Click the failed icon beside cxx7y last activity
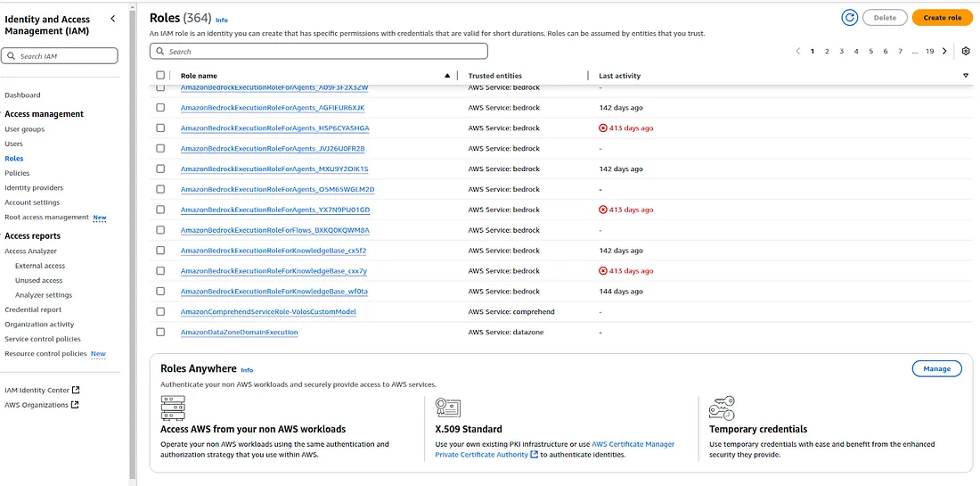The height and width of the screenshot is (486, 980). 603,271
